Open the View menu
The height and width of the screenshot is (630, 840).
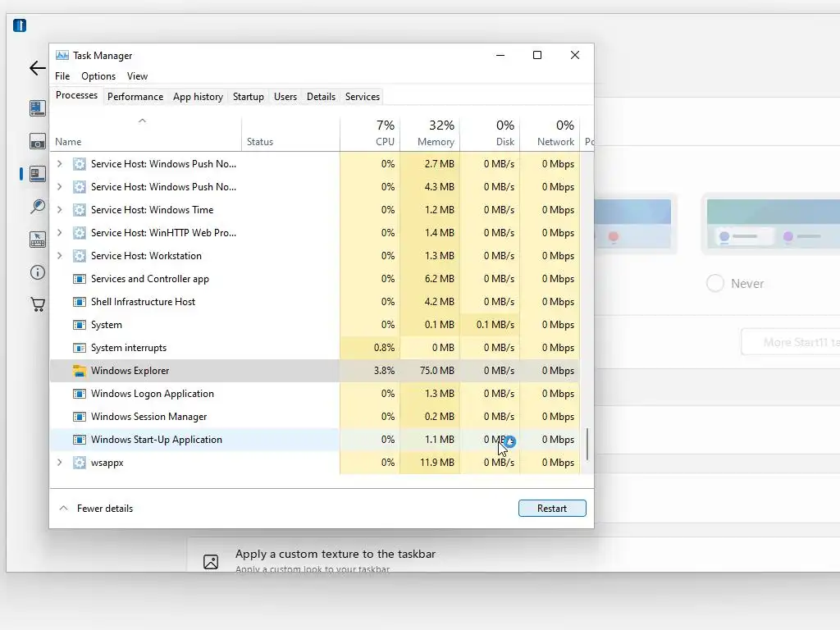click(x=137, y=76)
